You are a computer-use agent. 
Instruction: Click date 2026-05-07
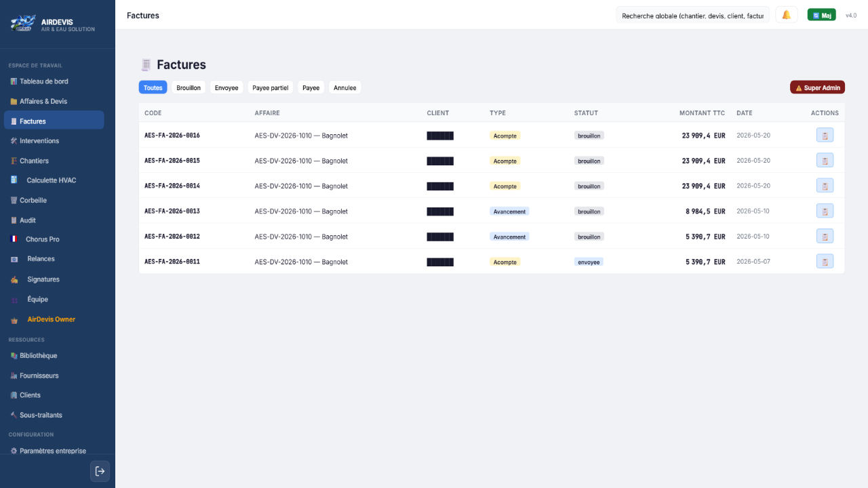coord(753,262)
